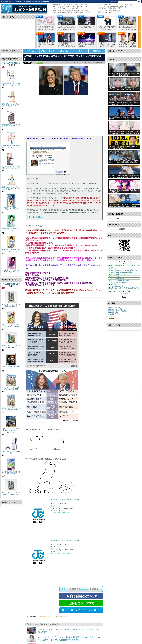Click the 検索 search button

click(x=139, y=2)
